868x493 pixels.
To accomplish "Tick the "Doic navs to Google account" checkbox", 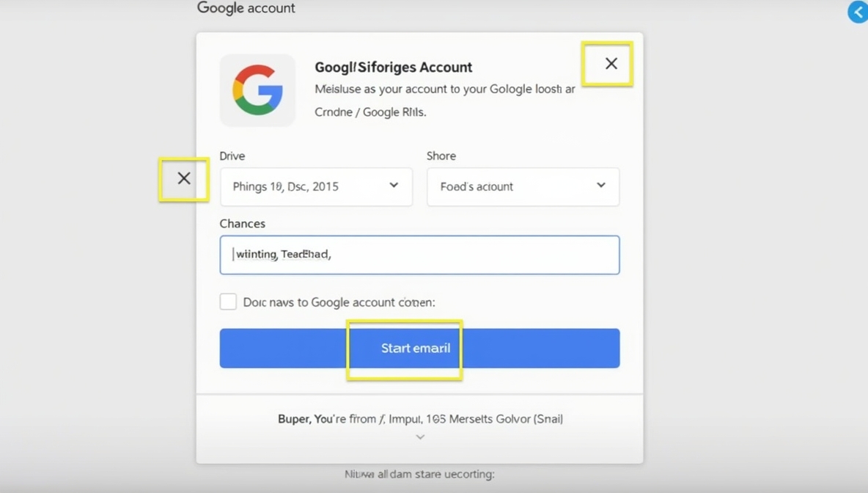I will click(228, 302).
